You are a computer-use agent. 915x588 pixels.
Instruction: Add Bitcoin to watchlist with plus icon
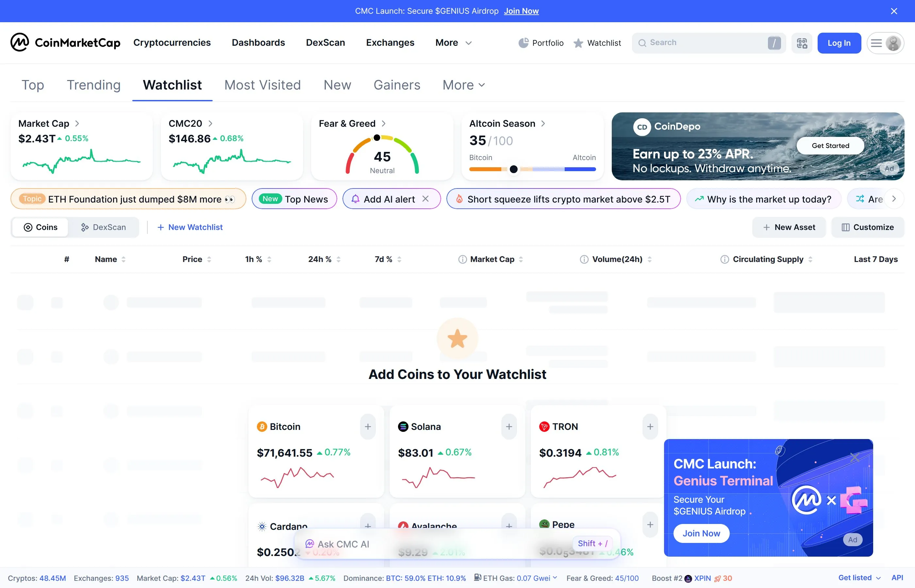click(x=368, y=427)
